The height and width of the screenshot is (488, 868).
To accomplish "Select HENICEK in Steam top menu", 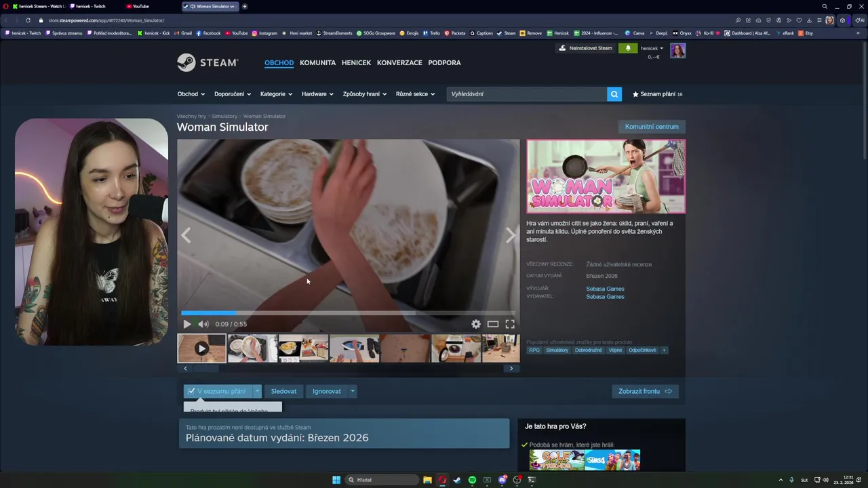I will click(x=356, y=62).
